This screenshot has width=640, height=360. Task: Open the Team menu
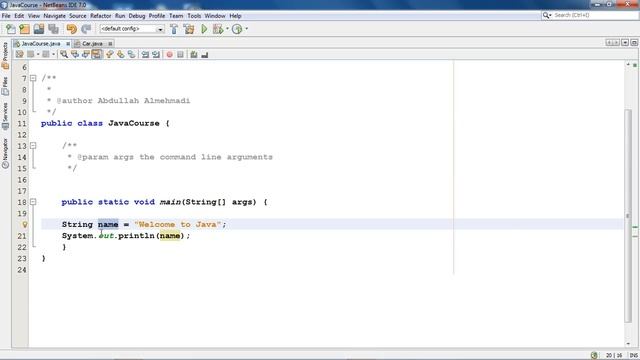coord(176,16)
